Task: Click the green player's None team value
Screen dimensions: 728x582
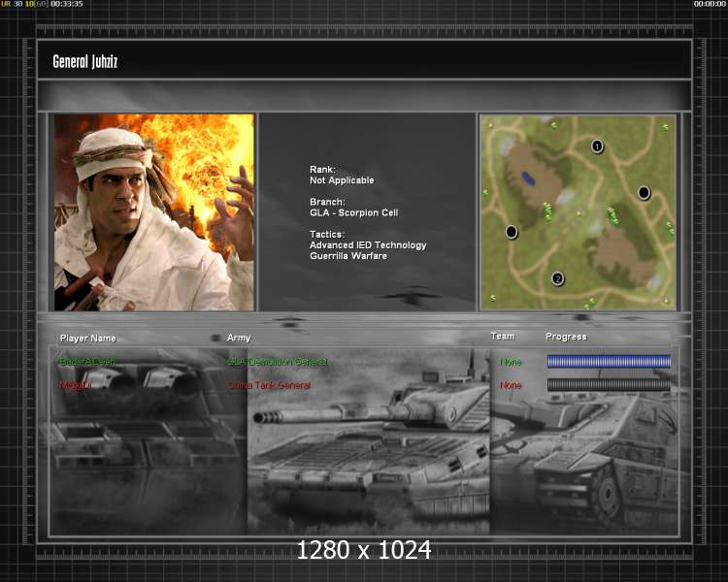Action: click(511, 362)
